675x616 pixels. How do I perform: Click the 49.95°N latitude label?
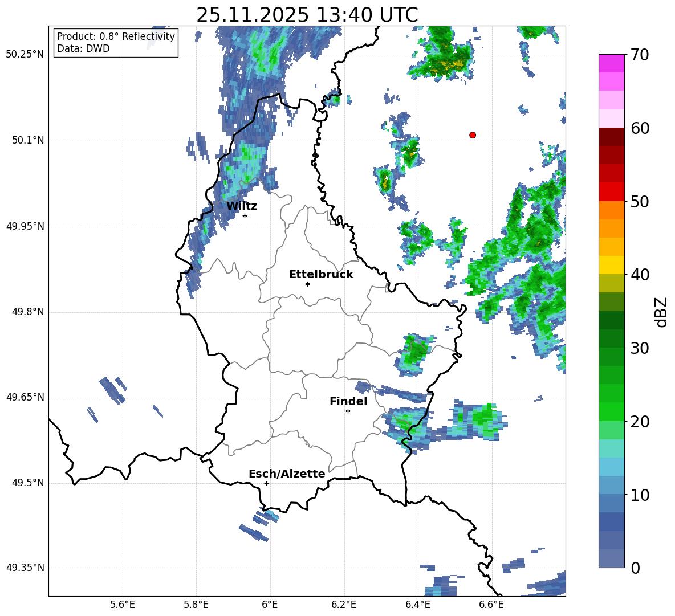click(25, 226)
